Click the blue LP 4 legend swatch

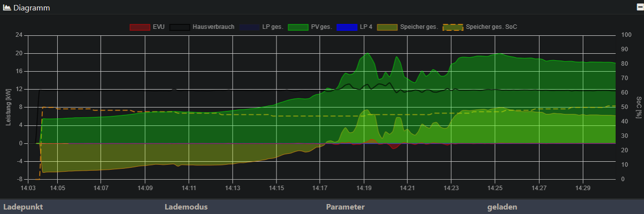[347, 27]
